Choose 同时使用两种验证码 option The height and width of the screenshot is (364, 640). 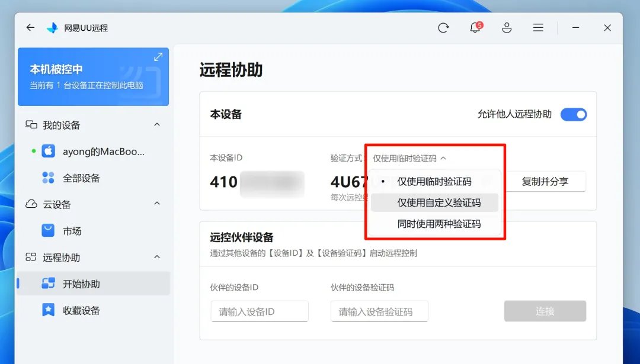point(434,224)
